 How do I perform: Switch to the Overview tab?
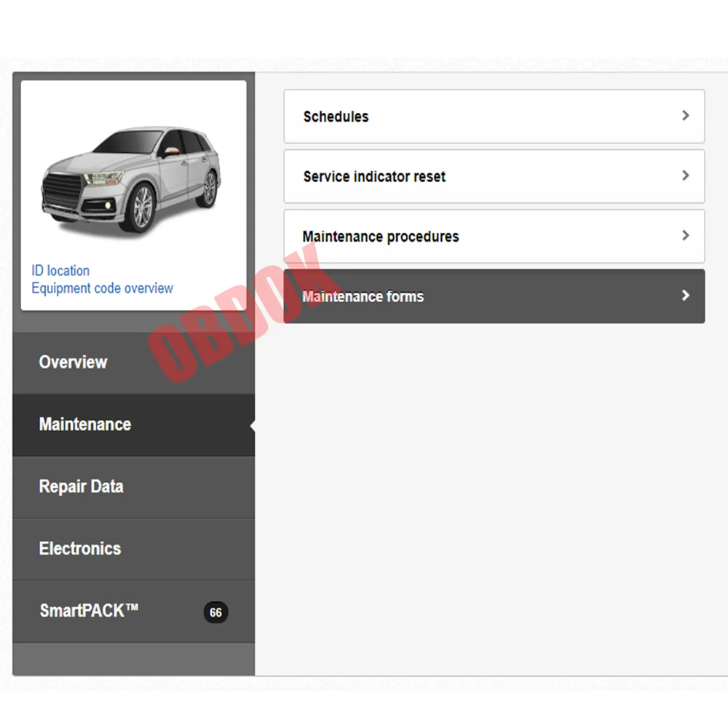[x=134, y=363]
